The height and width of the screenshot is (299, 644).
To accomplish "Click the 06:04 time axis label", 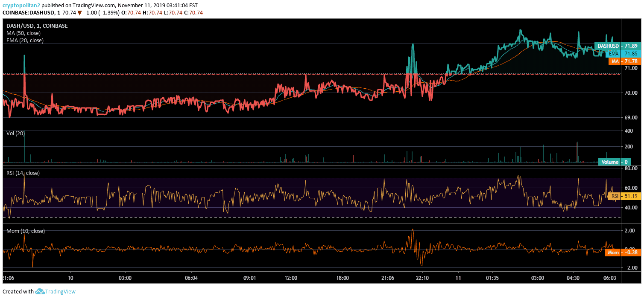I will [191, 278].
